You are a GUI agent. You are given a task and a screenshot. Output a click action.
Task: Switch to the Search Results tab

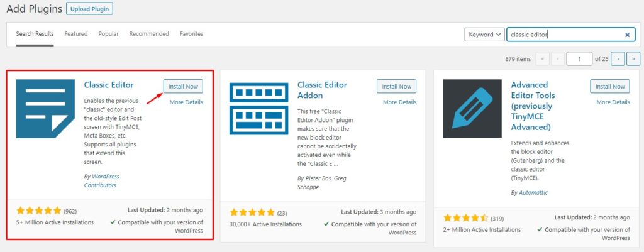tap(35, 34)
